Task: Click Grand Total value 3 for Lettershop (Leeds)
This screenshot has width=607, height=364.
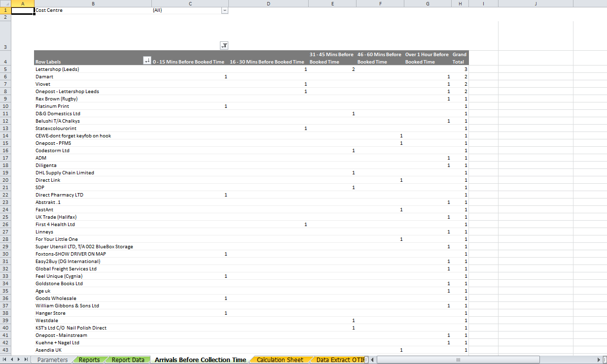Action: (x=460, y=69)
